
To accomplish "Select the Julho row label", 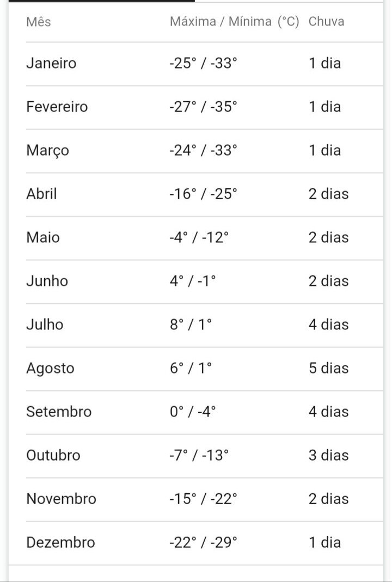I will coord(45,325).
